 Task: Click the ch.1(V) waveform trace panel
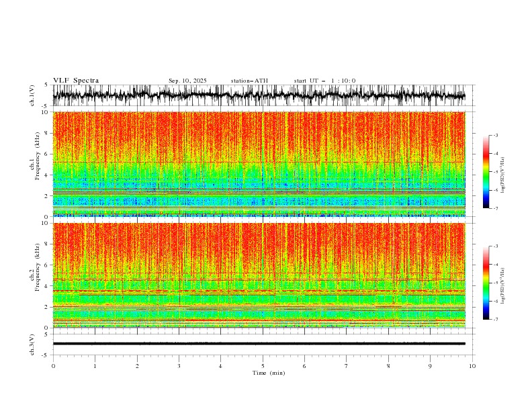click(263, 95)
